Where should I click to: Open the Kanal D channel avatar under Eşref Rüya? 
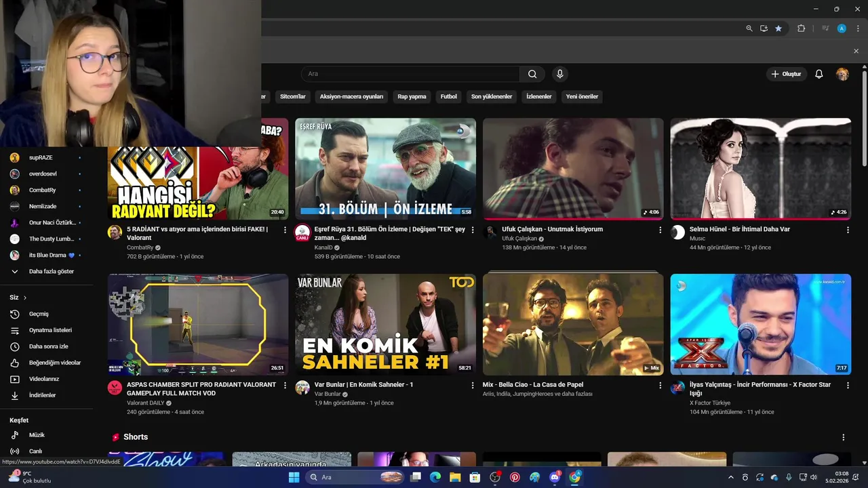(x=302, y=232)
